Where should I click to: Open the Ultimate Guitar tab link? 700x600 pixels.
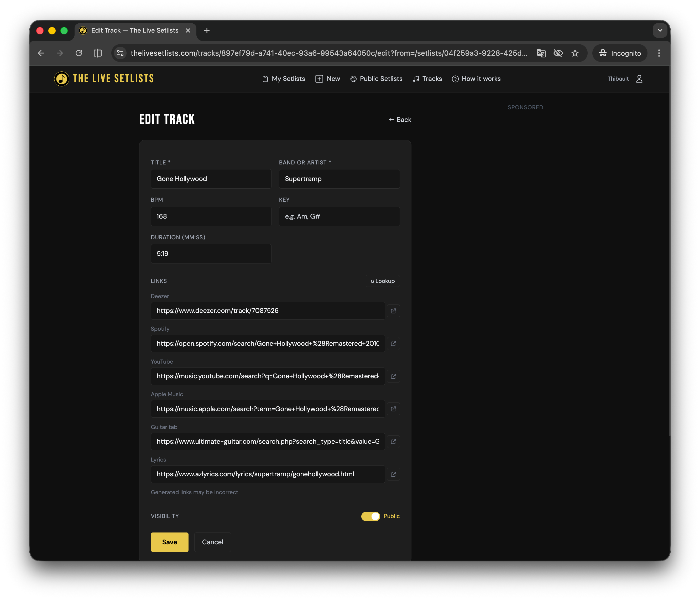pyautogui.click(x=393, y=442)
